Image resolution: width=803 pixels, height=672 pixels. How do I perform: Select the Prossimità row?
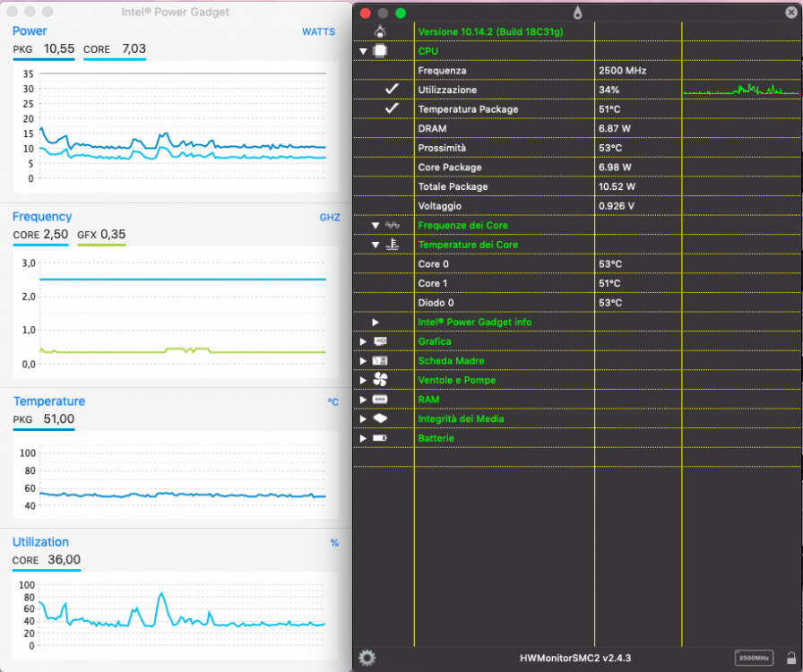tap(578, 148)
